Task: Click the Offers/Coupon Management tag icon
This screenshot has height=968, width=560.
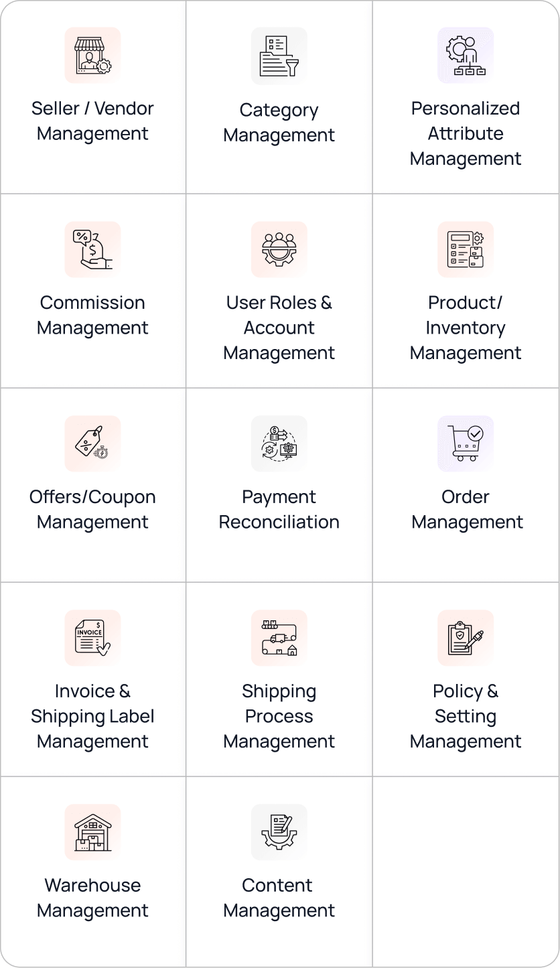Action: coord(92,443)
